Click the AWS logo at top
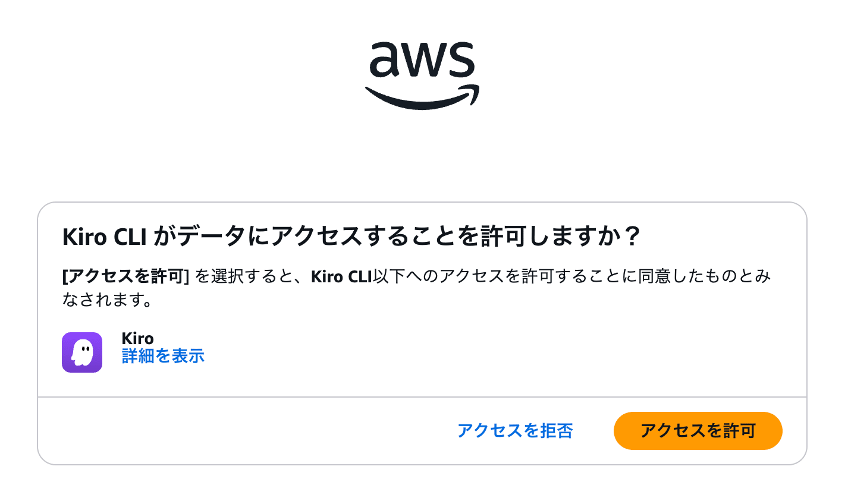848x504 pixels. (422, 75)
